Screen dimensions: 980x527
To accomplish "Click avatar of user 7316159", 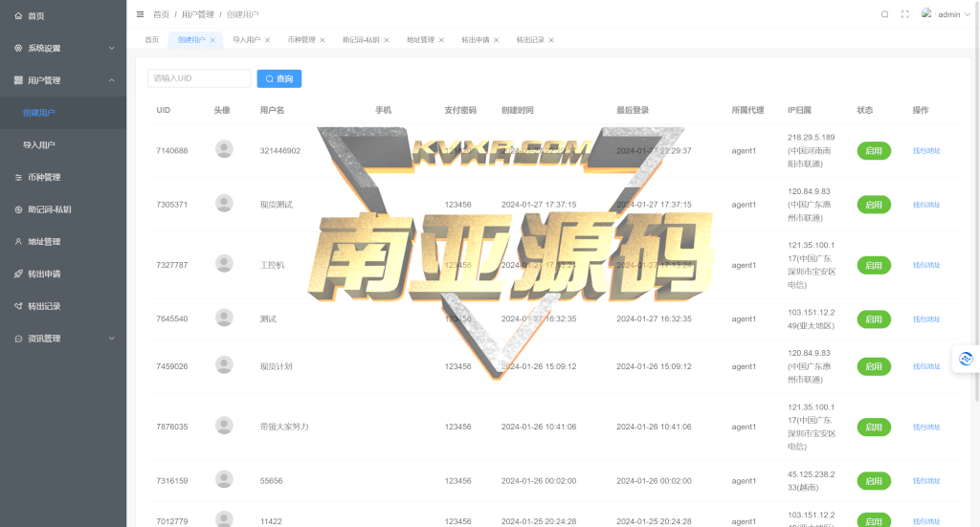I will (x=224, y=479).
